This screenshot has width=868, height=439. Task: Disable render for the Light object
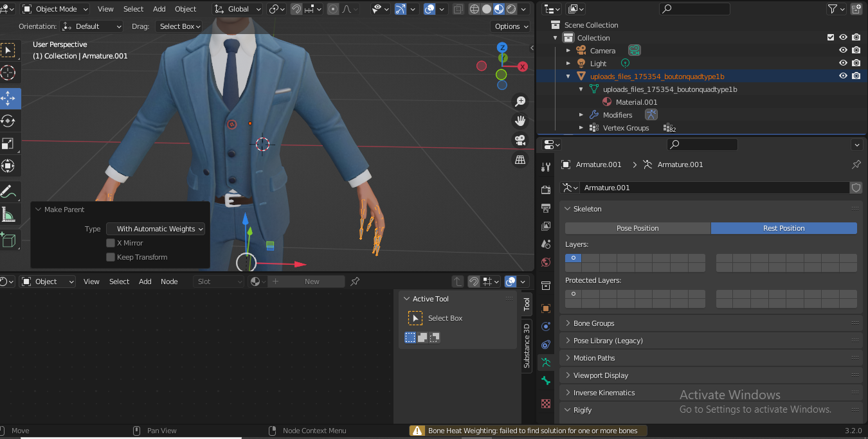point(856,63)
